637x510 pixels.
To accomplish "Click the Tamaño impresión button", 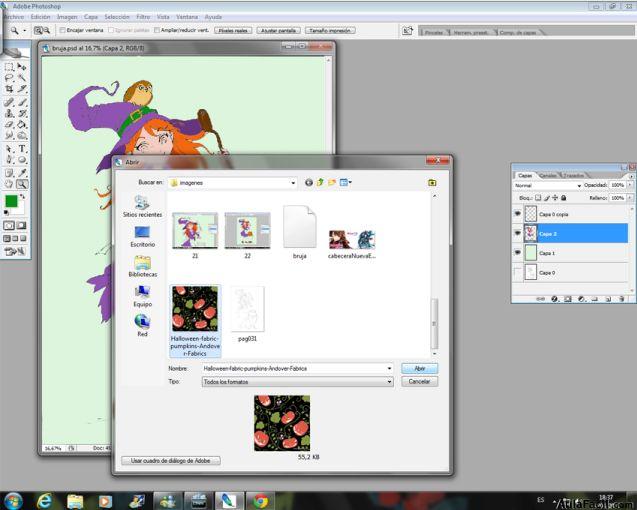I will point(330,30).
